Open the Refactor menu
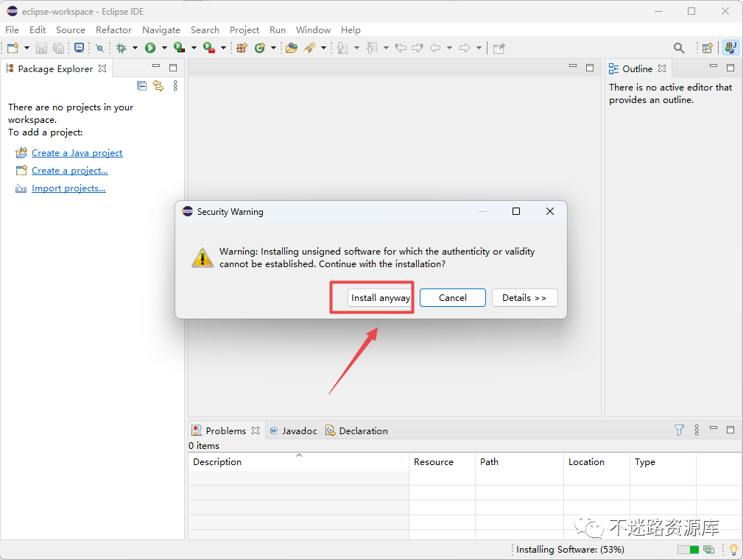Viewport: 743px width, 560px height. coord(113,30)
